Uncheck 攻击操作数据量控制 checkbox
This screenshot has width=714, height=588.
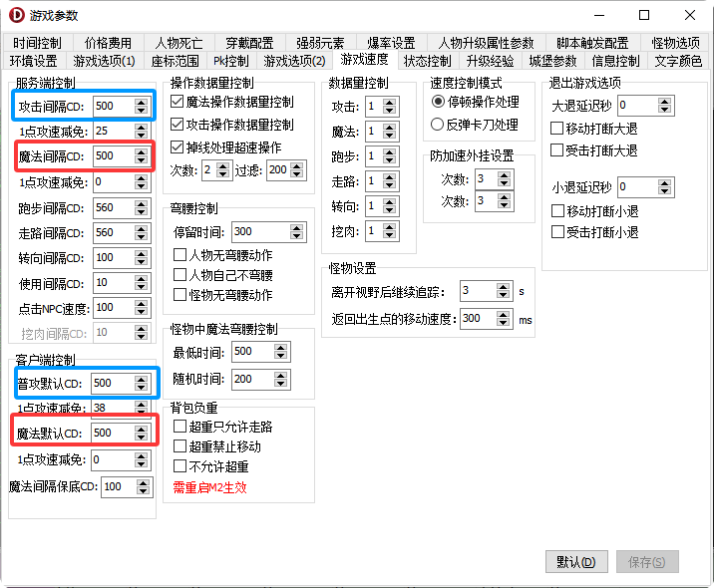pyautogui.click(x=231, y=125)
